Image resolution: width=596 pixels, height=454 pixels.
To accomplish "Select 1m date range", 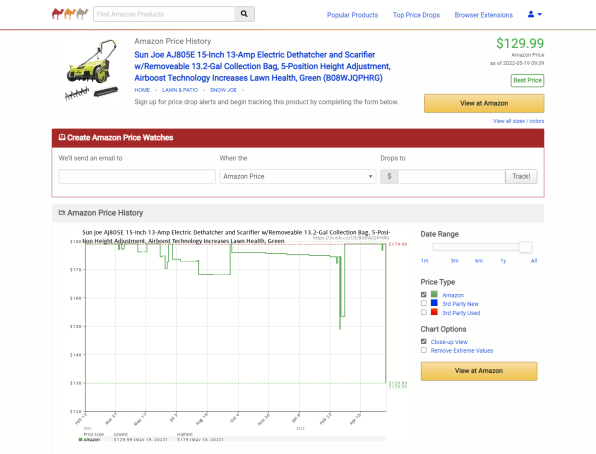I will (425, 261).
